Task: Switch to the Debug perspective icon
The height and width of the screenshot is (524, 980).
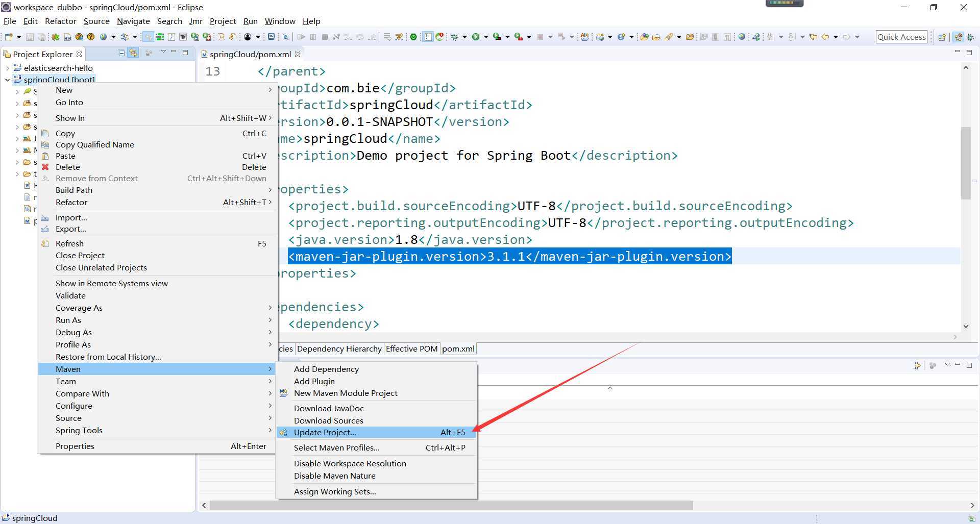Action: pos(970,37)
